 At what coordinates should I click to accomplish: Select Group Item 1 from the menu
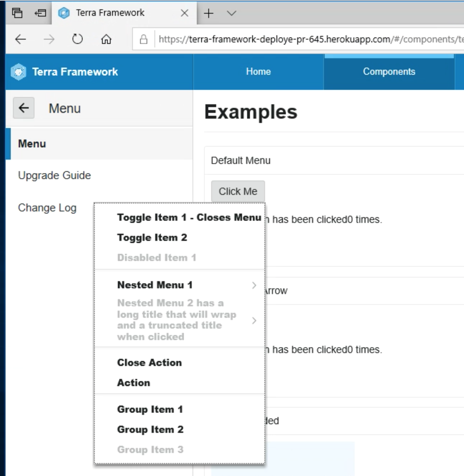pyautogui.click(x=150, y=409)
